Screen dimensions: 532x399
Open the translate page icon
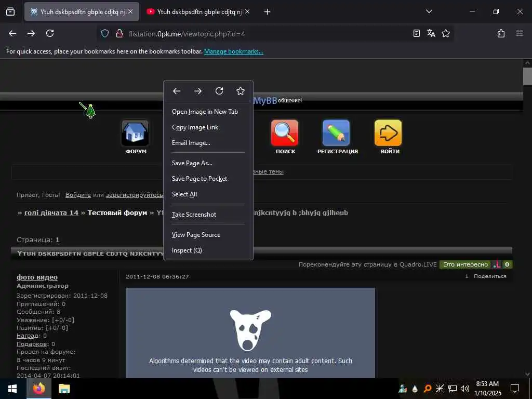point(431,33)
